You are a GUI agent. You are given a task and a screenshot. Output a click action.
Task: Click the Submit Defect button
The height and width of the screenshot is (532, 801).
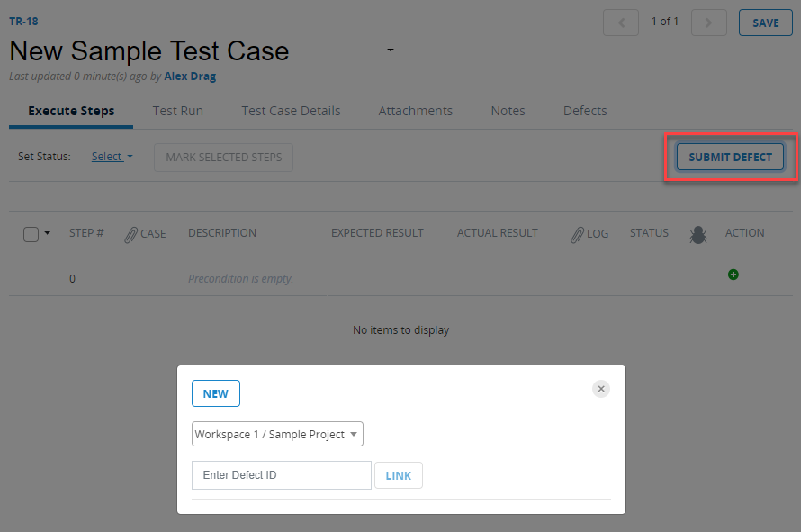(730, 157)
